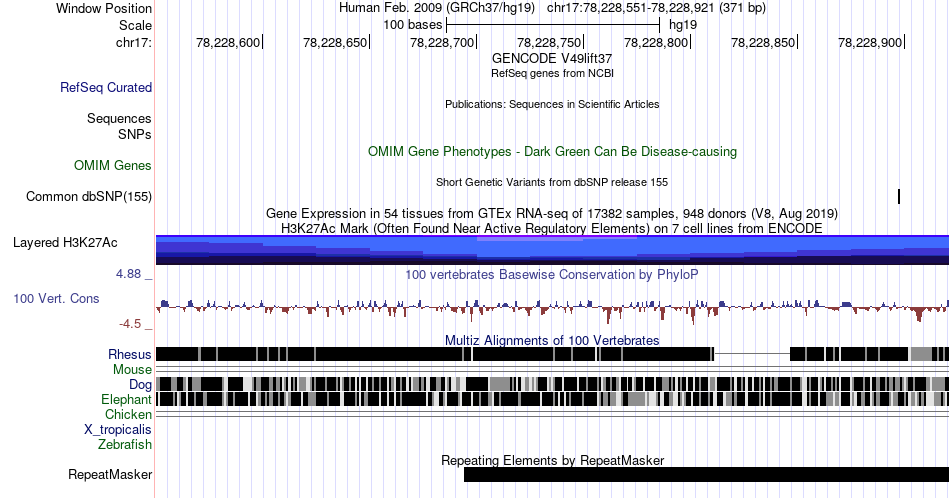Click Publications: Sequences in Scientific Articles title
The width and height of the screenshot is (950, 498).
(552, 104)
